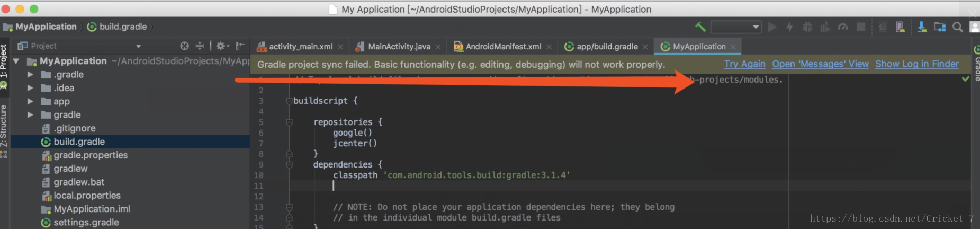Image resolution: width=980 pixels, height=229 pixels.
Task: Fold the buildscript block in gutter
Action: (289, 101)
